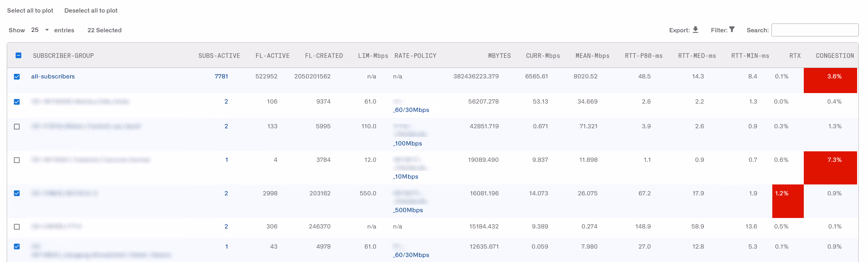Sort by FL-CREATED column header
Viewport: 868px width, 262px height.
(x=324, y=56)
